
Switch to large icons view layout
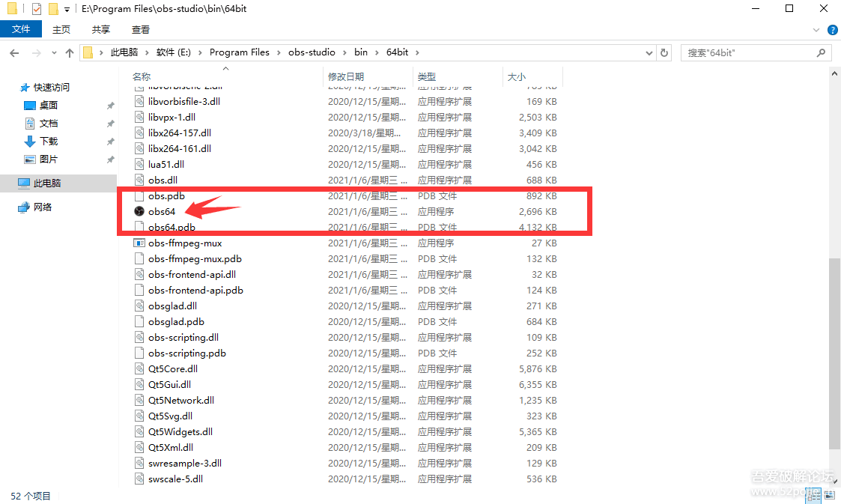[x=830, y=496]
